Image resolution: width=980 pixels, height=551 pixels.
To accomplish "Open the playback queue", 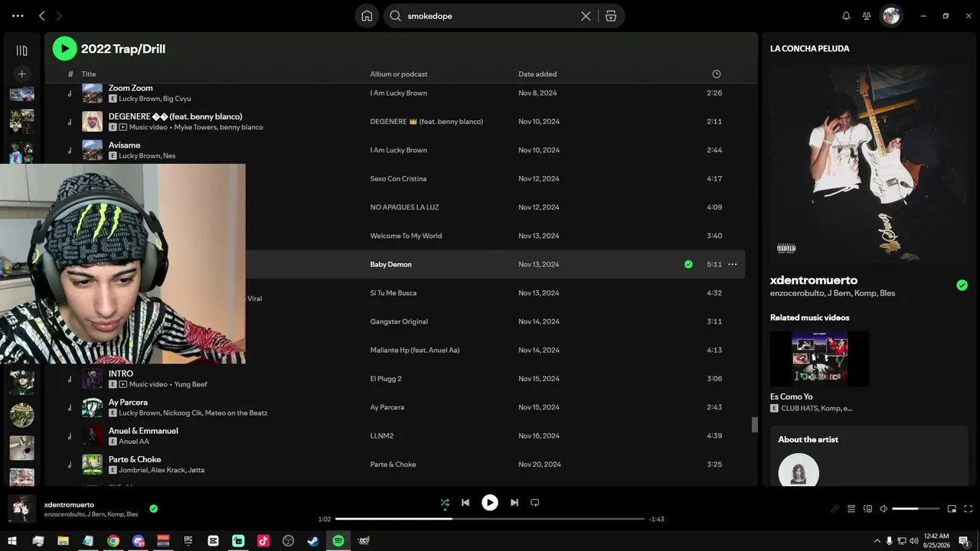I will (851, 509).
